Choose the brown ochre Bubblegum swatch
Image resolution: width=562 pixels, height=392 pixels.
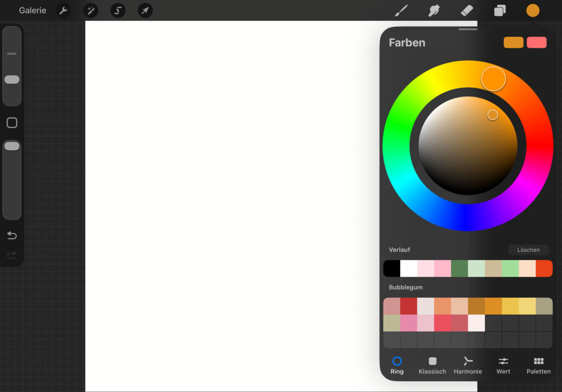(476, 306)
